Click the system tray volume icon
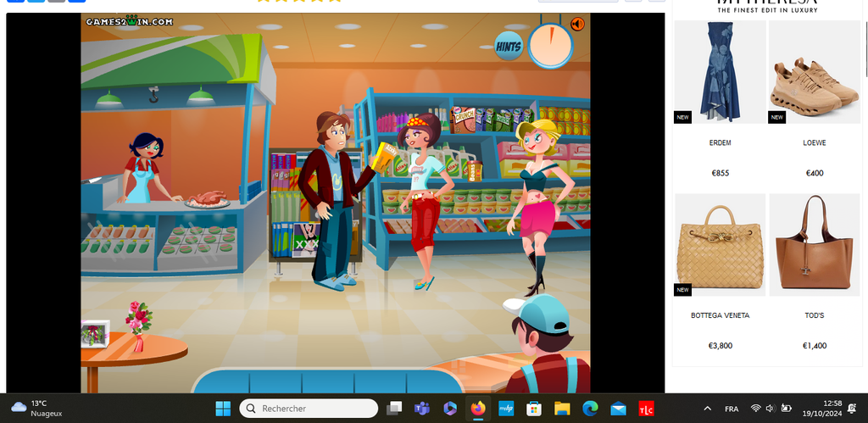868x423 pixels. pyautogui.click(x=770, y=409)
